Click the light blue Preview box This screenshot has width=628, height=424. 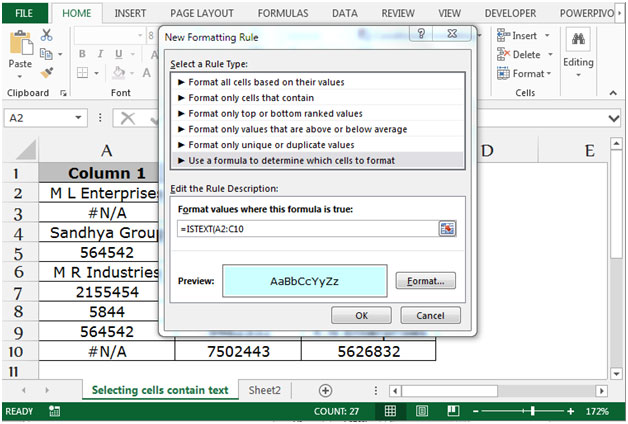tap(305, 281)
